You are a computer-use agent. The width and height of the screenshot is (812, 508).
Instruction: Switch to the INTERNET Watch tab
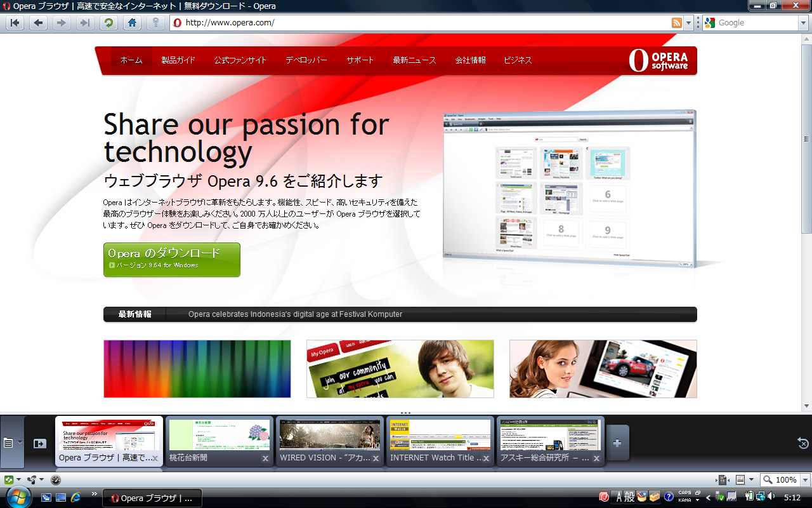440,441
